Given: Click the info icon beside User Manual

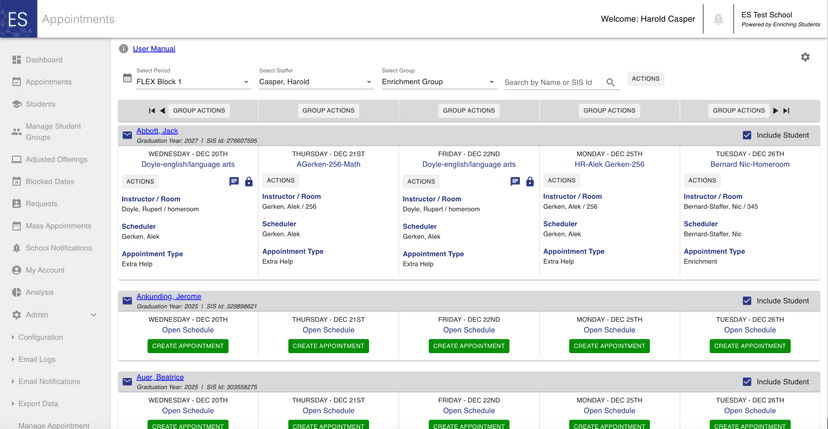Looking at the screenshot, I should click(124, 49).
